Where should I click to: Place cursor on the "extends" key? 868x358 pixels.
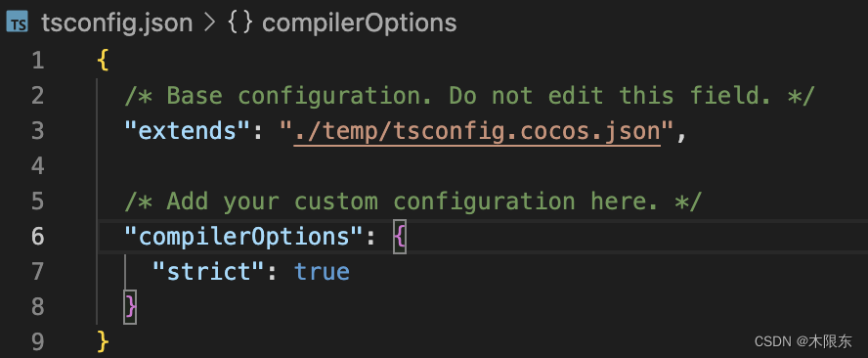click(x=189, y=131)
